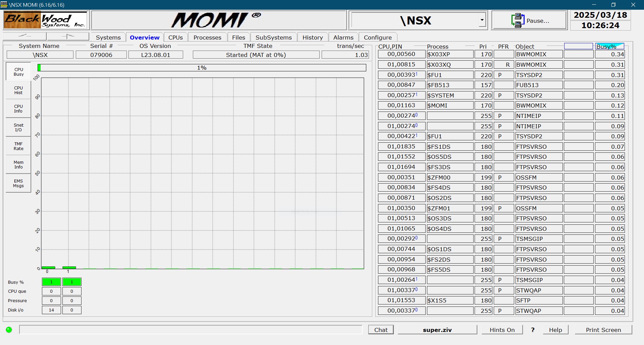644x345 pixels.
Task: Select the Snet I/O side button
Action: pyautogui.click(x=18, y=127)
